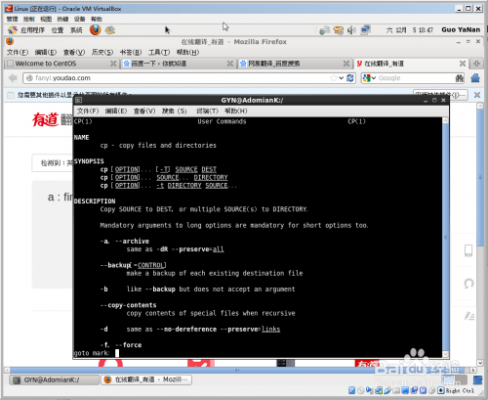Click the package update icon in the panel tray
The image size is (488, 400).
[338, 30]
